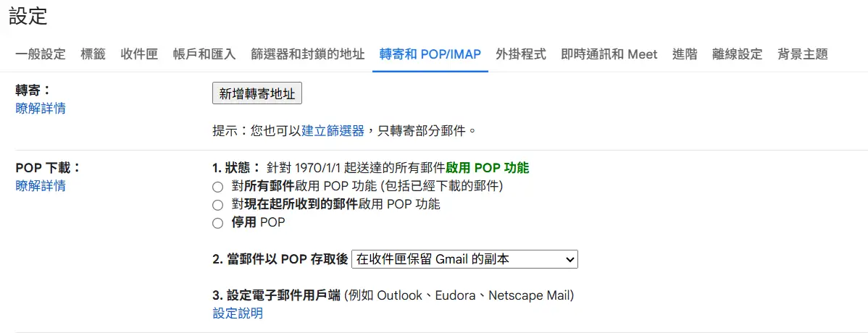Screen dimensions: 868x333
Task: Select the 篩選器和封鎖的地址 tab
Action: [x=307, y=54]
